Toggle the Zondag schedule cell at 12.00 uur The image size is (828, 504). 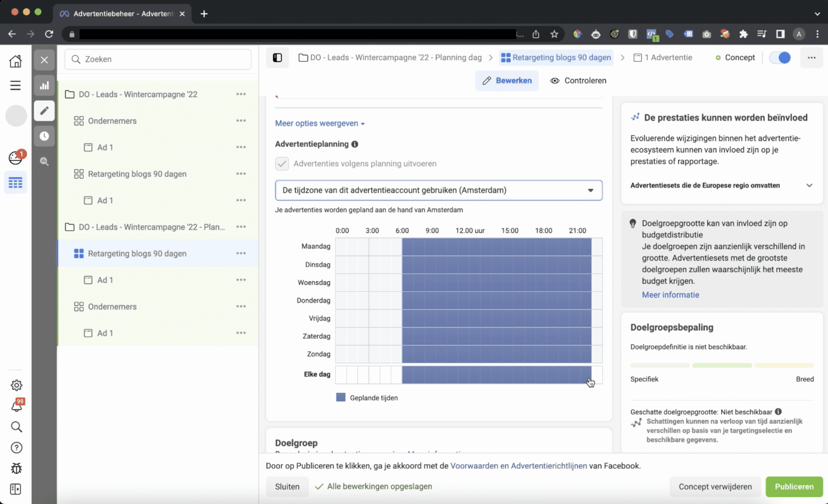pyautogui.click(x=474, y=354)
